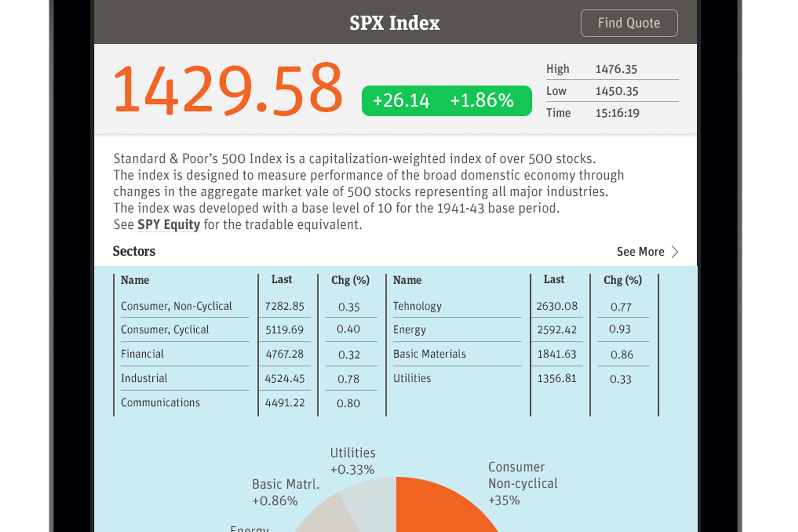
Task: Select the Consumer, Cyclical sector row
Action: [165, 330]
